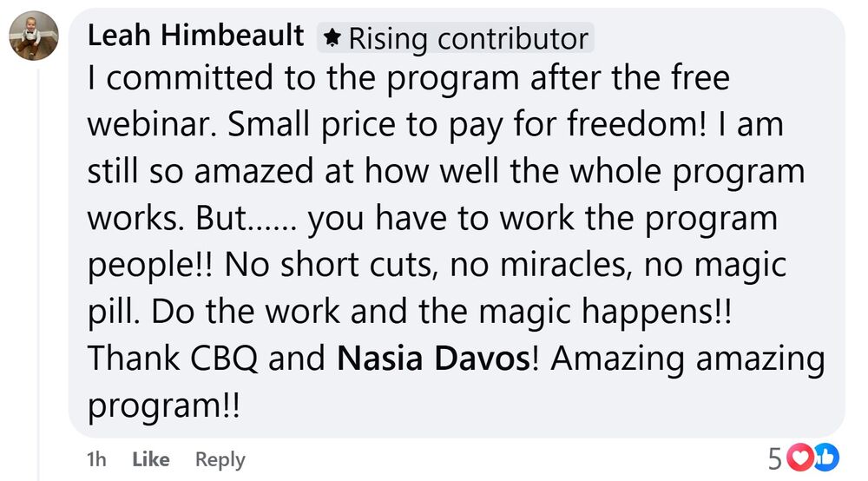The height and width of the screenshot is (481, 868).
Task: Reply to Leah Himbeault's comment
Action: pyautogui.click(x=220, y=459)
